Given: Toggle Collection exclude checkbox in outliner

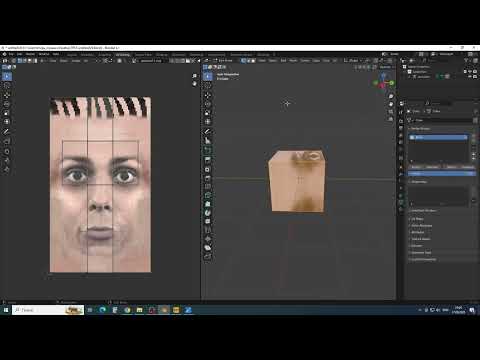Looking at the screenshot, I should click(465, 72).
